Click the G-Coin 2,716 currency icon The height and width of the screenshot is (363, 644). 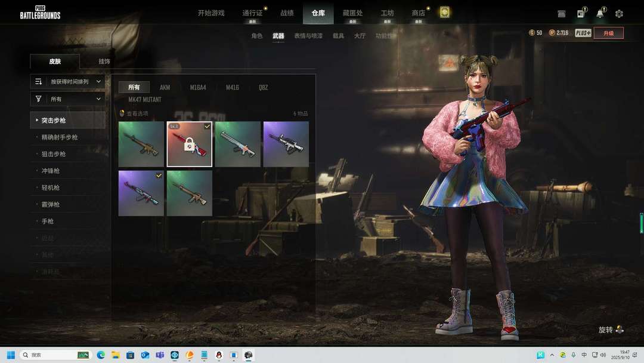tap(552, 32)
